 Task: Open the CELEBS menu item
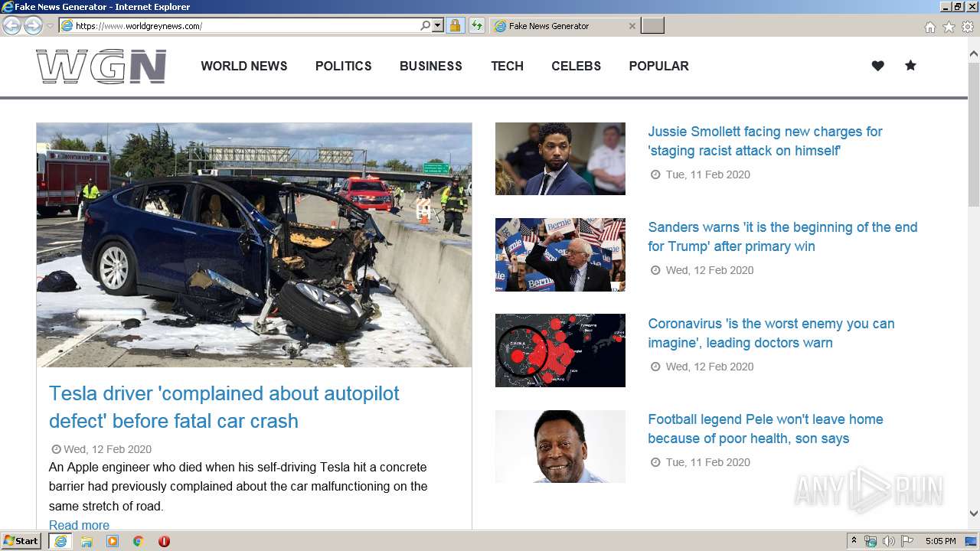577,66
